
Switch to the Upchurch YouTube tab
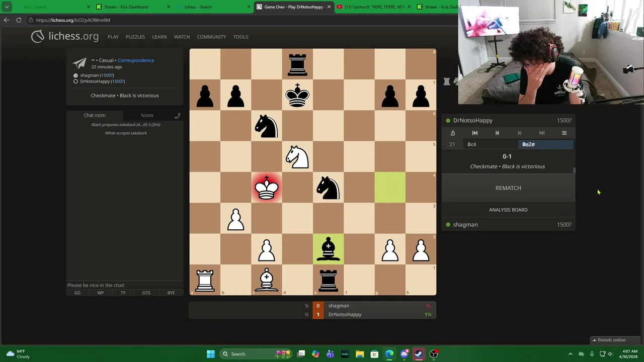[x=373, y=7]
